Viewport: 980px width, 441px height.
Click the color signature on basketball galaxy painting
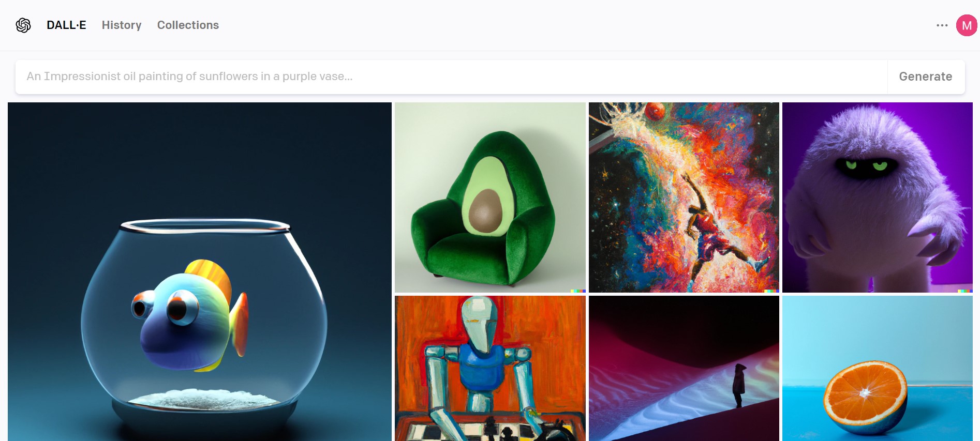(771, 291)
